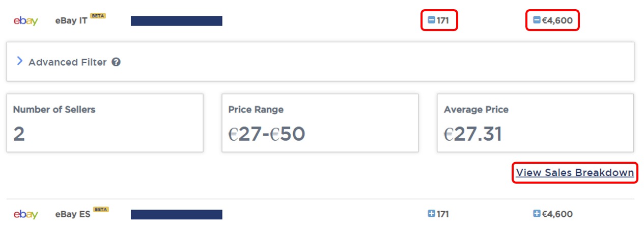Click the dark redacted bar in eBay IT row
The height and width of the screenshot is (228, 644).
click(176, 21)
